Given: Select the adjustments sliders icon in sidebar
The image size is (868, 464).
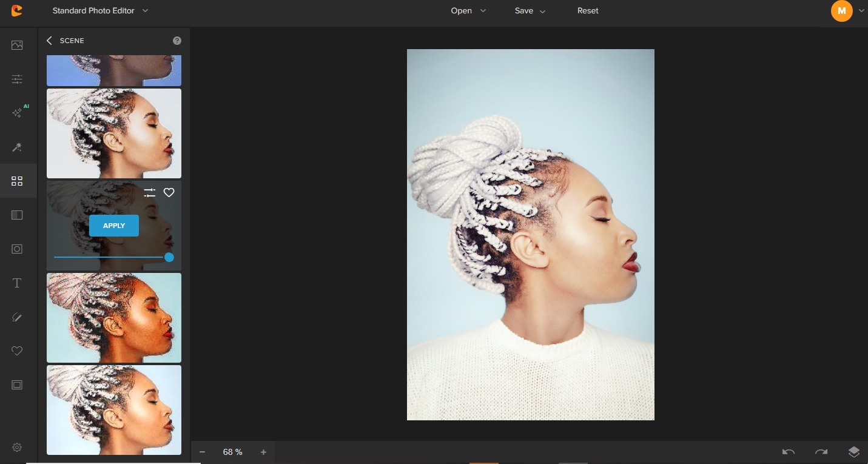Looking at the screenshot, I should [17, 79].
